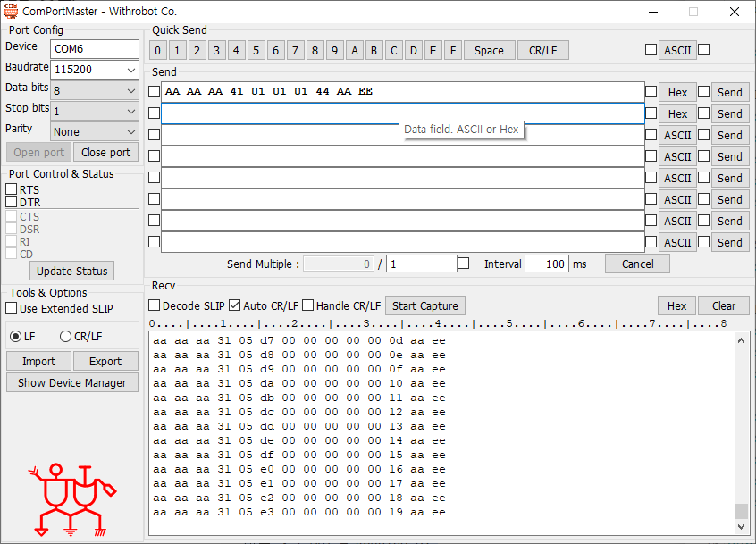
Task: Click Send button on last send row
Action: tap(730, 242)
